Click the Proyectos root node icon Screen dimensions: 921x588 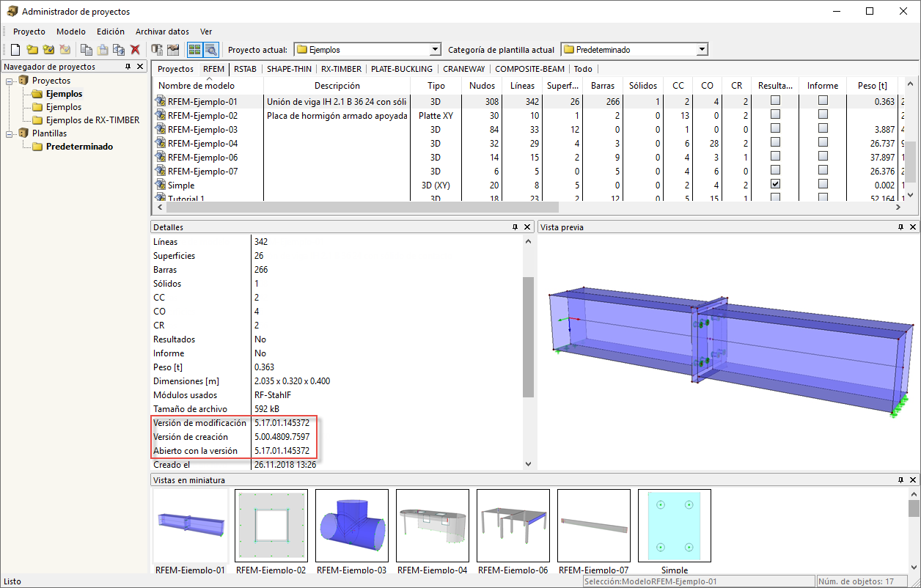[23, 81]
